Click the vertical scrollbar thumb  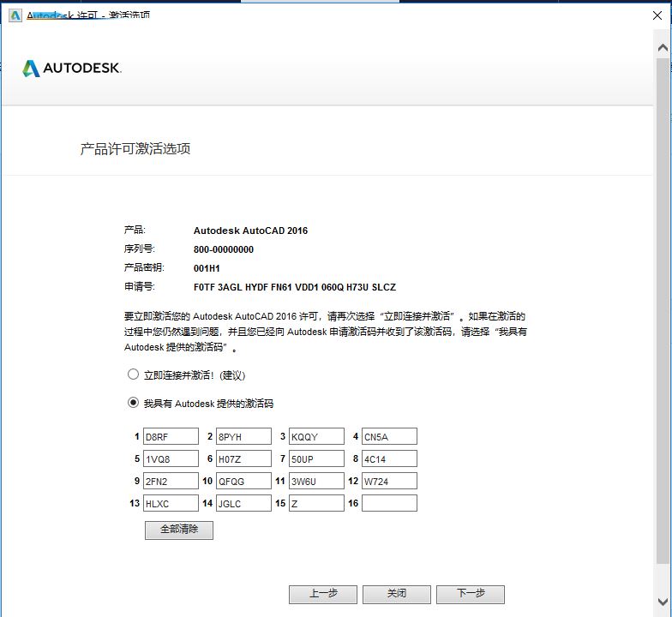click(663, 310)
